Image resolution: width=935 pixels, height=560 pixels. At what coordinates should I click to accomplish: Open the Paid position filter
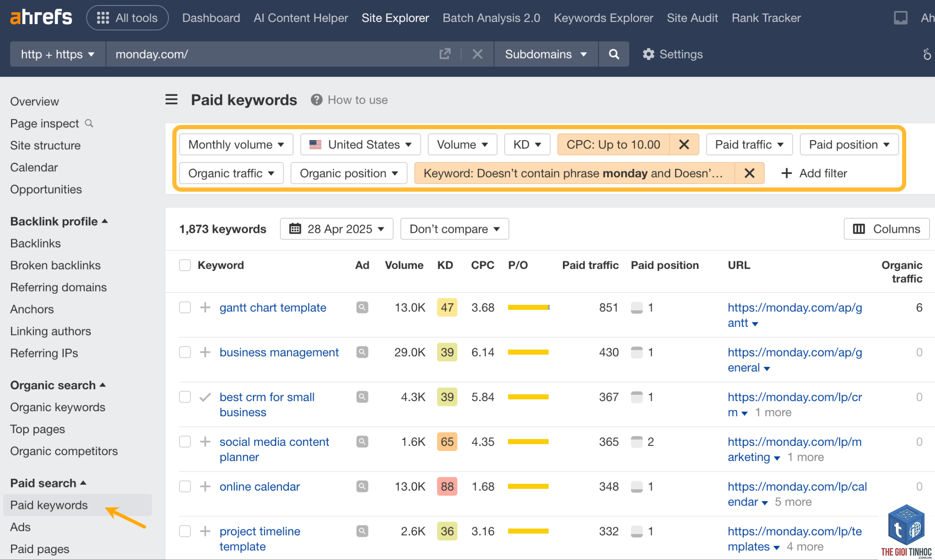(x=849, y=144)
